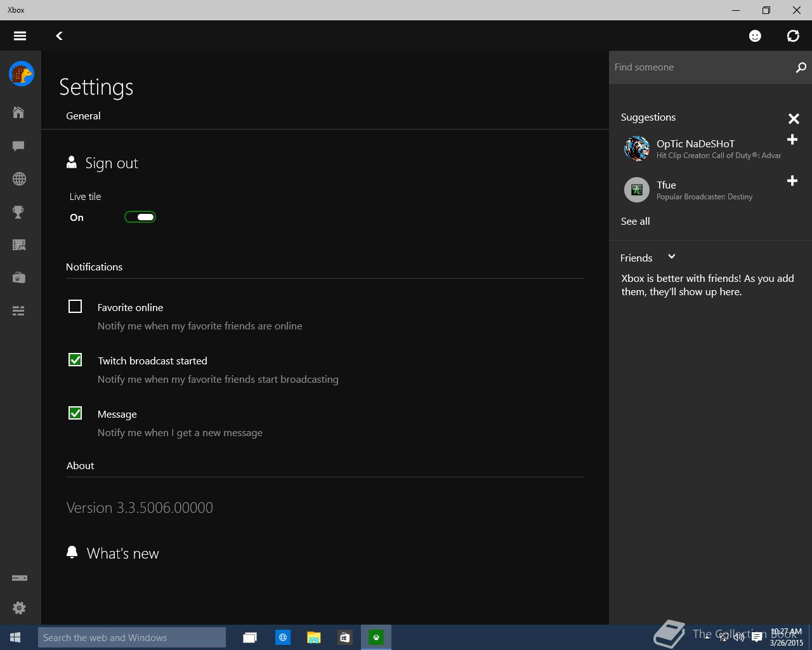Open the Achievements trophy icon

coord(18,212)
